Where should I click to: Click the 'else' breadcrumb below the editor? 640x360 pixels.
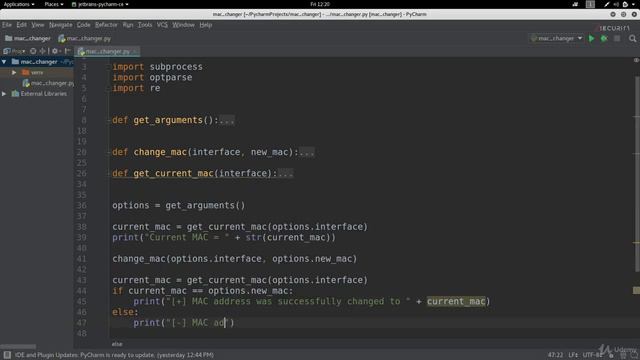pos(117,344)
